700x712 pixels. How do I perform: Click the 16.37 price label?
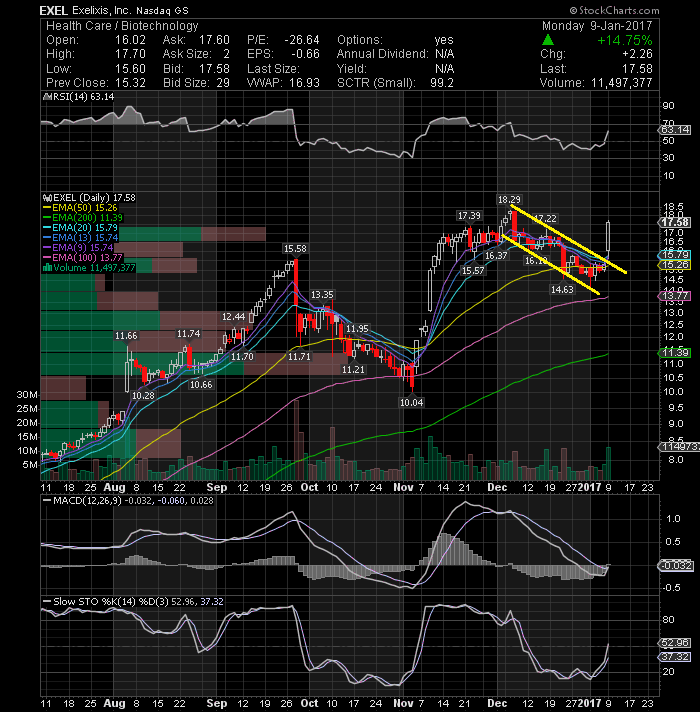496,256
